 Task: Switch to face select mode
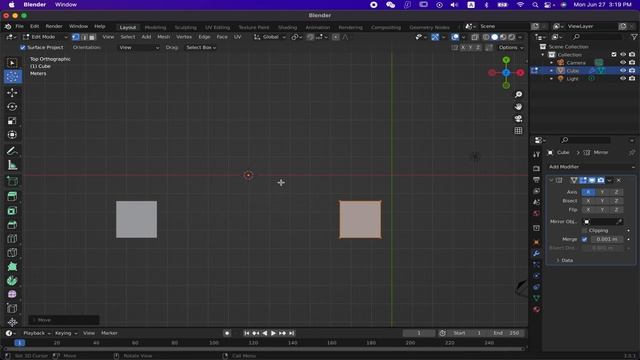[92, 37]
